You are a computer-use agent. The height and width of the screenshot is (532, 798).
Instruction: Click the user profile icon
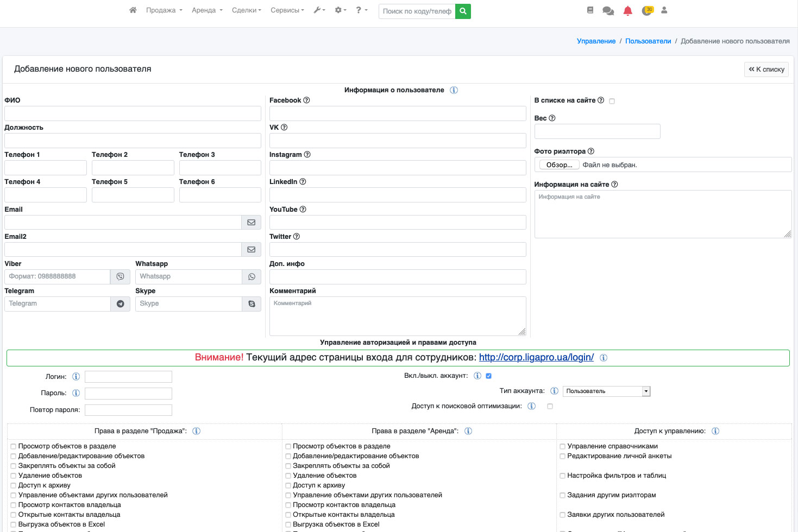664,10
